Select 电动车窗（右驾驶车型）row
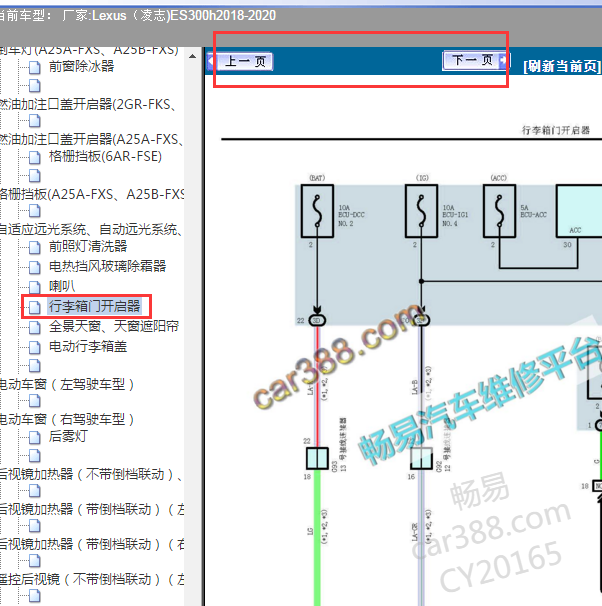The image size is (602, 606). pos(67,419)
